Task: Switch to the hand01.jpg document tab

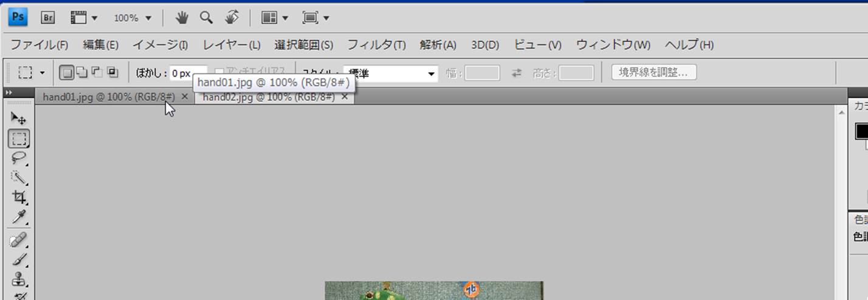Action: pos(108,97)
